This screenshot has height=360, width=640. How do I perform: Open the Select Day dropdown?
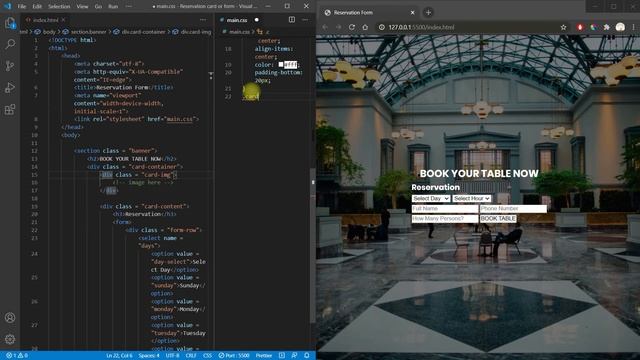(431, 198)
